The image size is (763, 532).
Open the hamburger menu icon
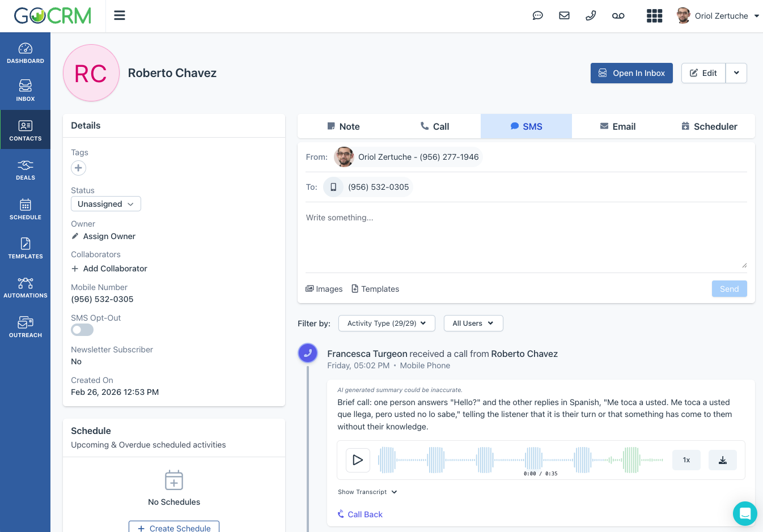(x=119, y=15)
